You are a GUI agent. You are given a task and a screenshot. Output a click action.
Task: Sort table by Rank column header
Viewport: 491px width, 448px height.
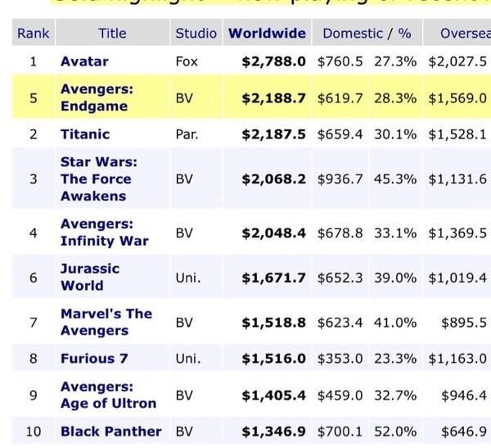coord(33,34)
